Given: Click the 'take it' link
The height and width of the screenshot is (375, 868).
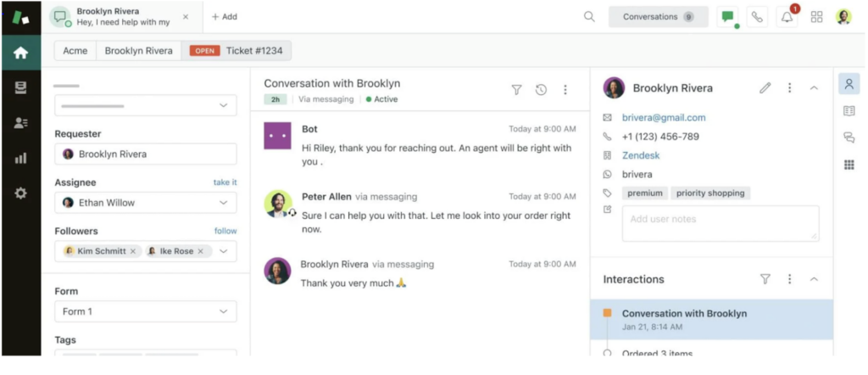Looking at the screenshot, I should 225,182.
